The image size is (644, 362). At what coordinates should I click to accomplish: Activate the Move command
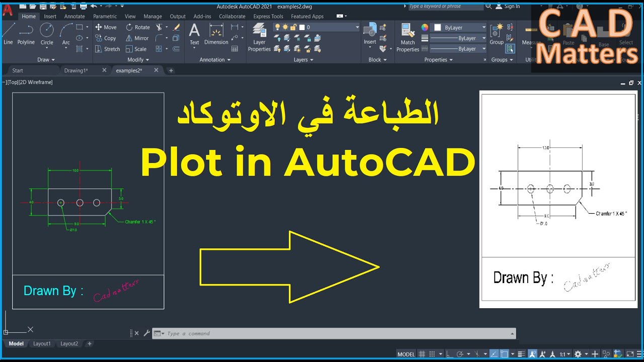106,27
